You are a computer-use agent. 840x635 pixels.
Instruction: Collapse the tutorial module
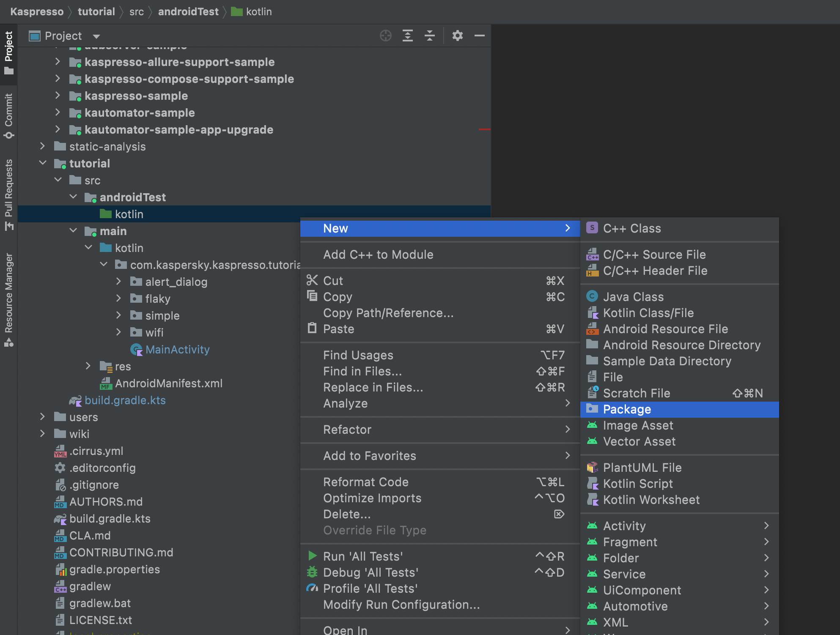(x=42, y=163)
